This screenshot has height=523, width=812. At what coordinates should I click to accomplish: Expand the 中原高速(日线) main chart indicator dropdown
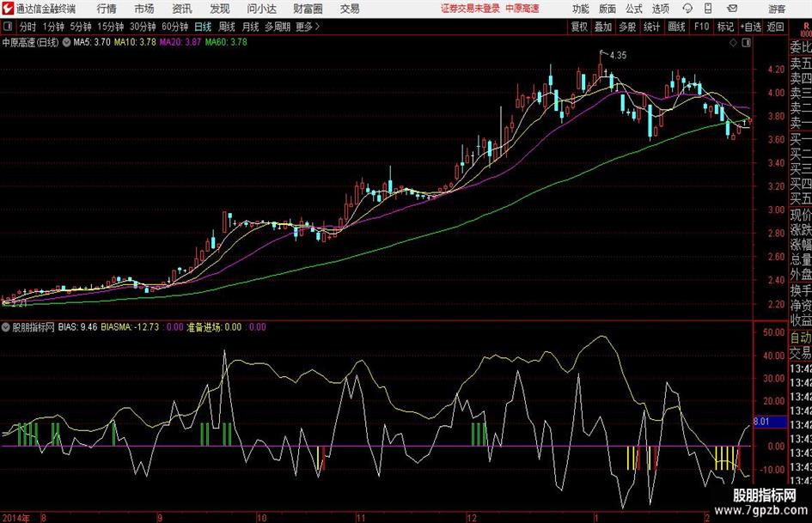(x=66, y=42)
